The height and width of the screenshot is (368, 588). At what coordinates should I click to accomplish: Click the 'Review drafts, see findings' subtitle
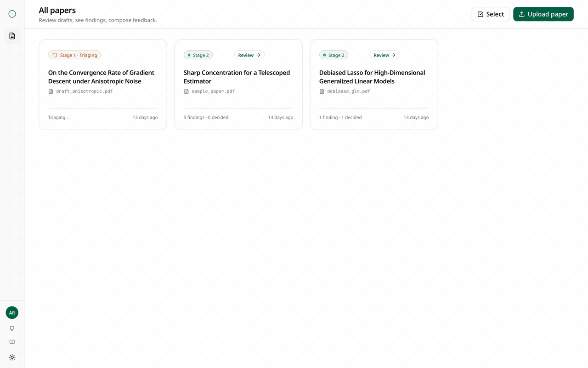(98, 20)
